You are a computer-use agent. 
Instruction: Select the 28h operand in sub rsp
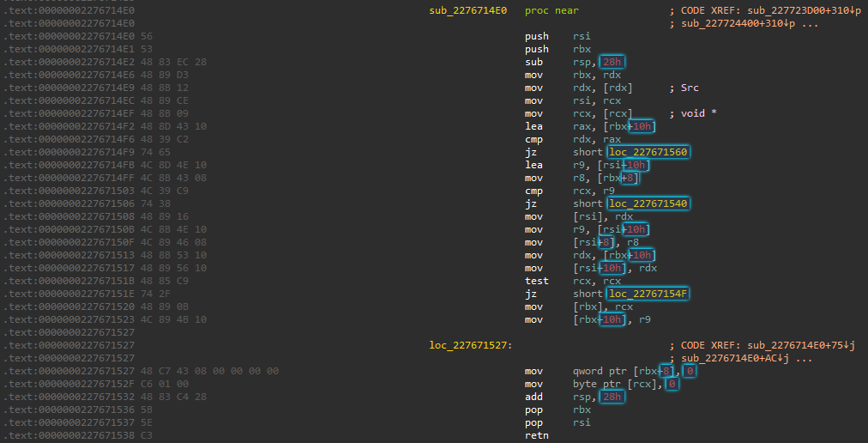[x=612, y=62]
